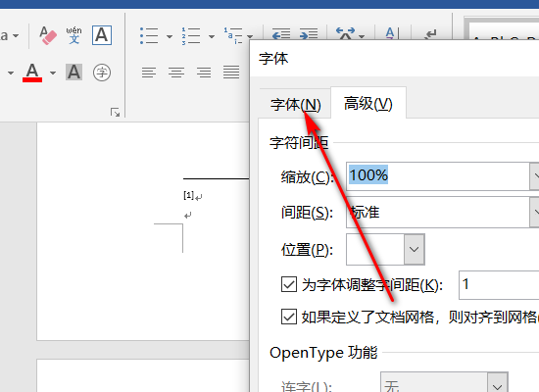Apply the Numbering list icon
This screenshot has width=539, height=392.
[x=191, y=35]
